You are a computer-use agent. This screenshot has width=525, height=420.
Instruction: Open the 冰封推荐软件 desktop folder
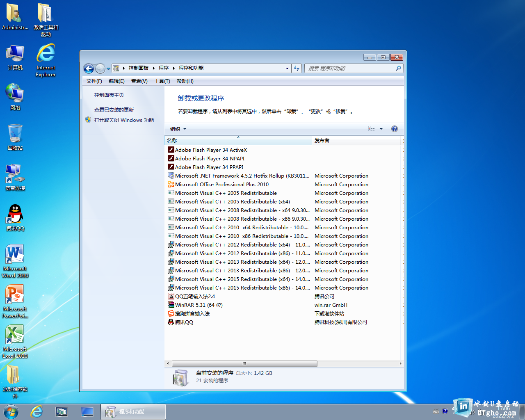(15, 382)
